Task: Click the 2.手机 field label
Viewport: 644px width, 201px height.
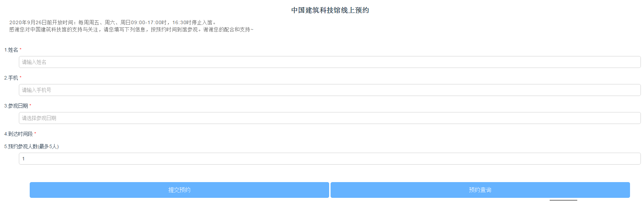Action: 11,78
